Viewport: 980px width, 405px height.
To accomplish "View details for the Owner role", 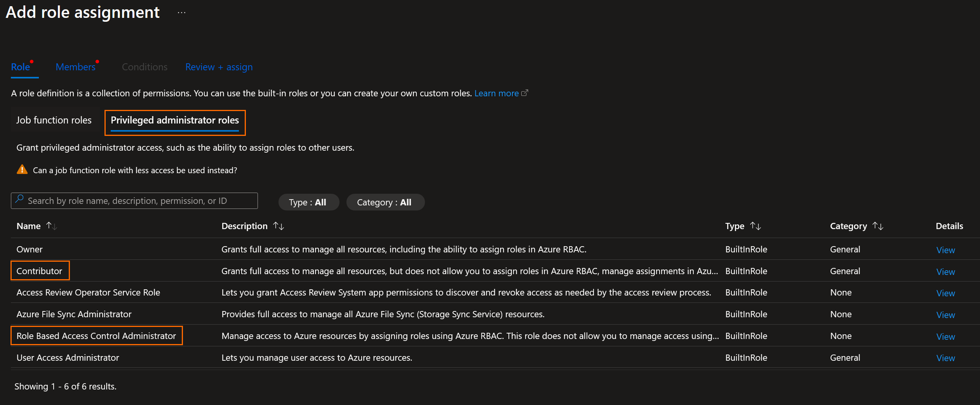I will (945, 250).
